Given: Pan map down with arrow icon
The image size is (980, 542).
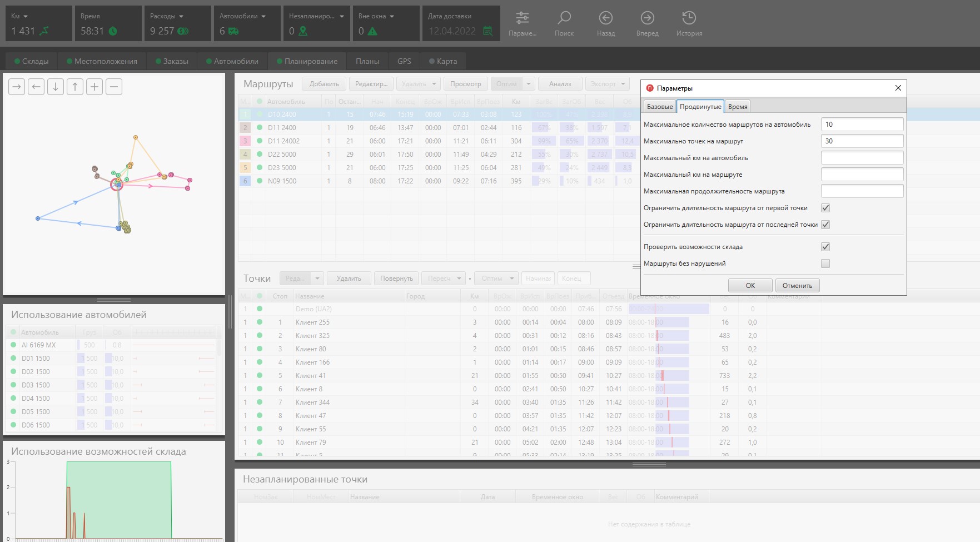Looking at the screenshot, I should click(x=56, y=87).
